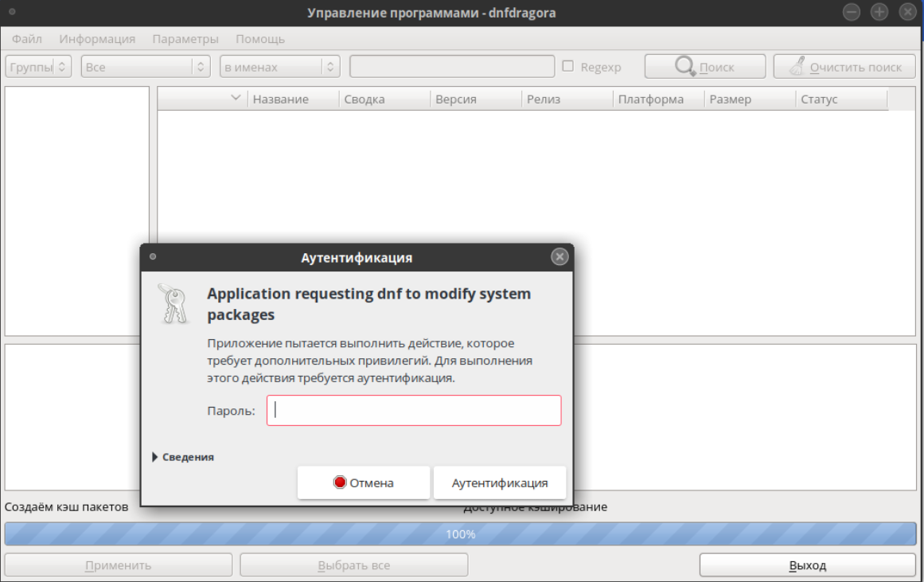Click the 'Создаём кэш пакетов' status text

coord(66,506)
